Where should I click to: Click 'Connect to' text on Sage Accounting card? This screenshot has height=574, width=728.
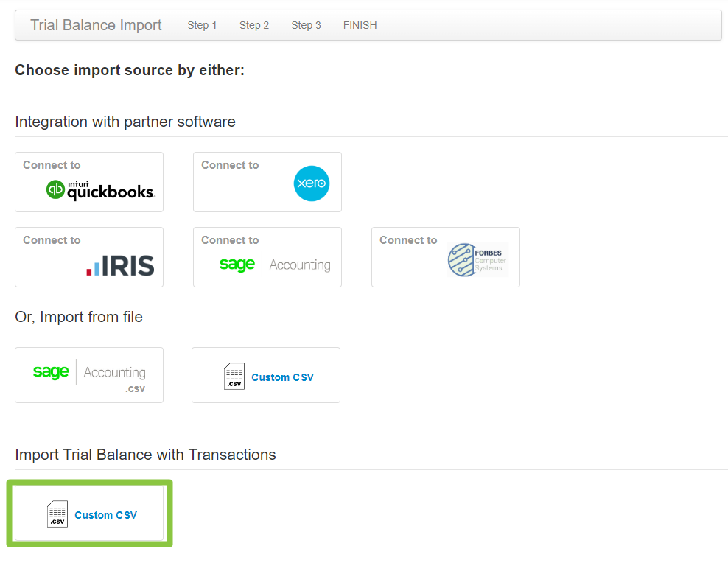230,240
